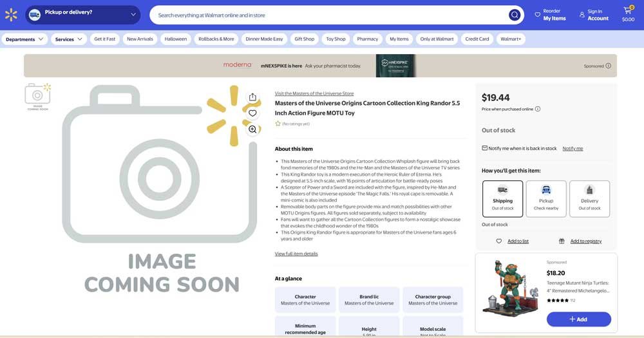Open the Walmart+ nav pill
This screenshot has height=338, width=644.
(x=511, y=39)
